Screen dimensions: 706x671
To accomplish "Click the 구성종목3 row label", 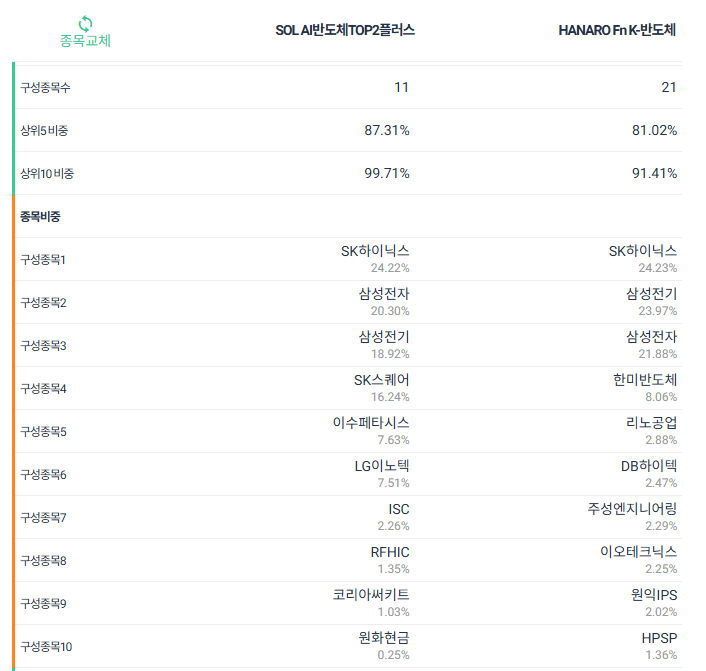I will coord(44,346).
